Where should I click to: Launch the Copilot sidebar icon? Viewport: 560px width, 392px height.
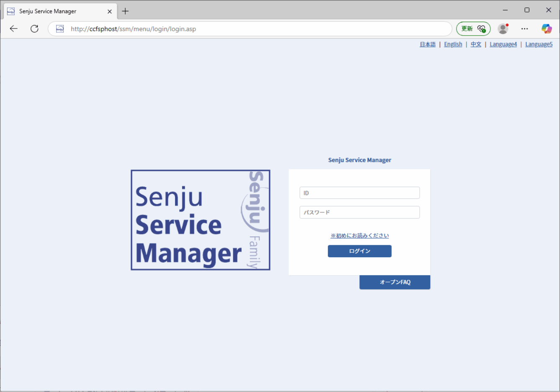point(546,29)
